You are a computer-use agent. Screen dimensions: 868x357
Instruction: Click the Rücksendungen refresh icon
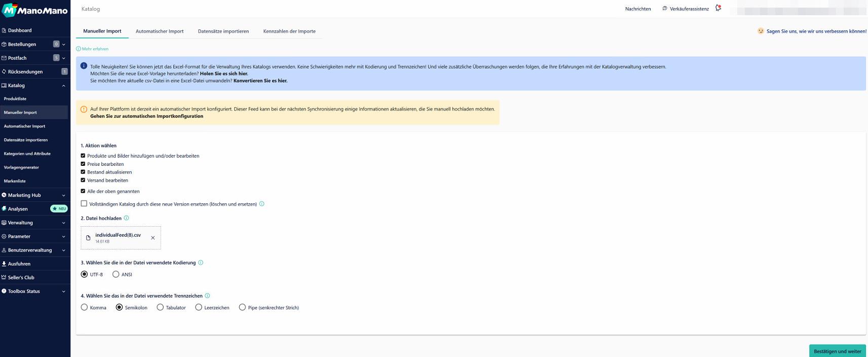4,72
